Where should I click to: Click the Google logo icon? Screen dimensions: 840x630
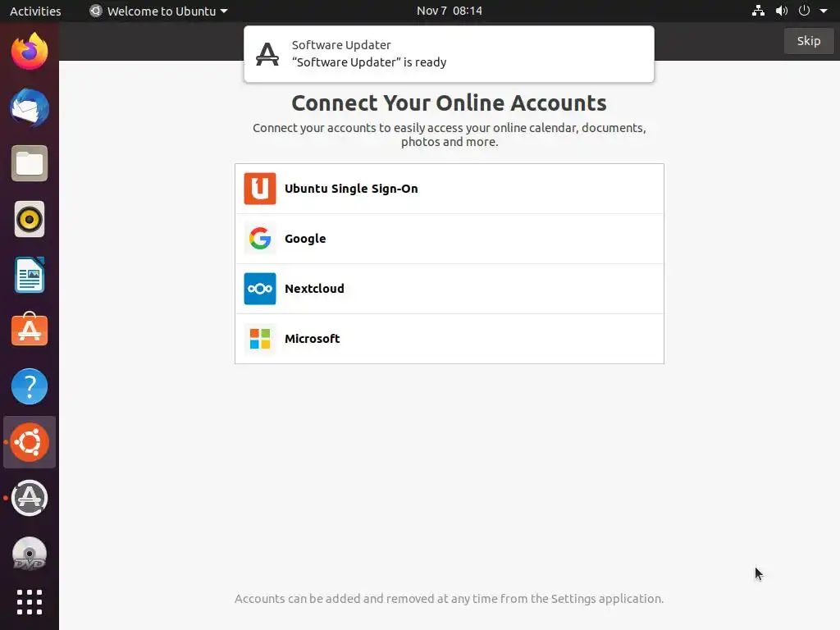(x=260, y=239)
